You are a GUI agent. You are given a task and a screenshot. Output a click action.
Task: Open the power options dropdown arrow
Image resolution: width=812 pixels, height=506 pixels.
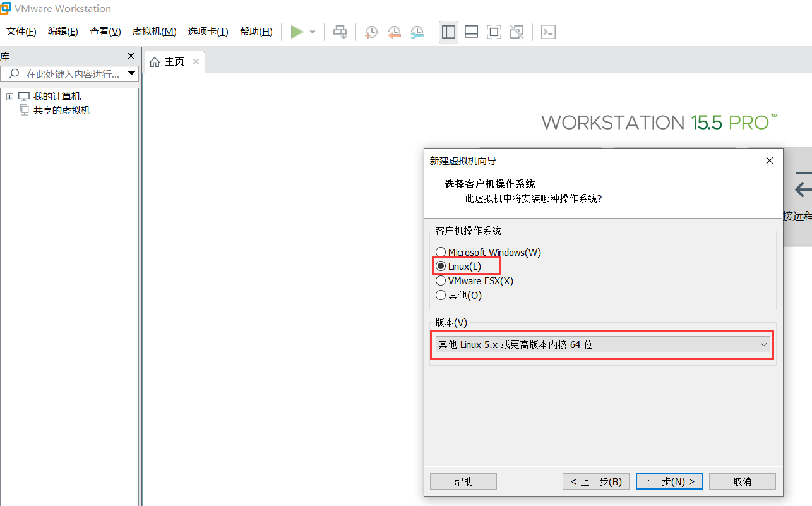tap(312, 32)
